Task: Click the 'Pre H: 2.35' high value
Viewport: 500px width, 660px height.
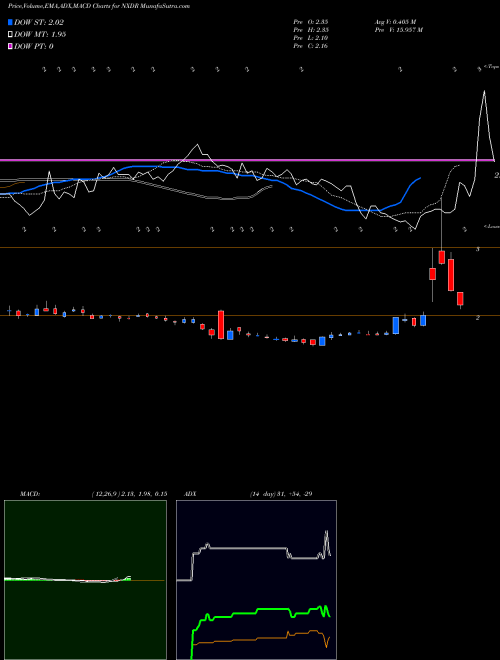Action: pyautogui.click(x=311, y=30)
